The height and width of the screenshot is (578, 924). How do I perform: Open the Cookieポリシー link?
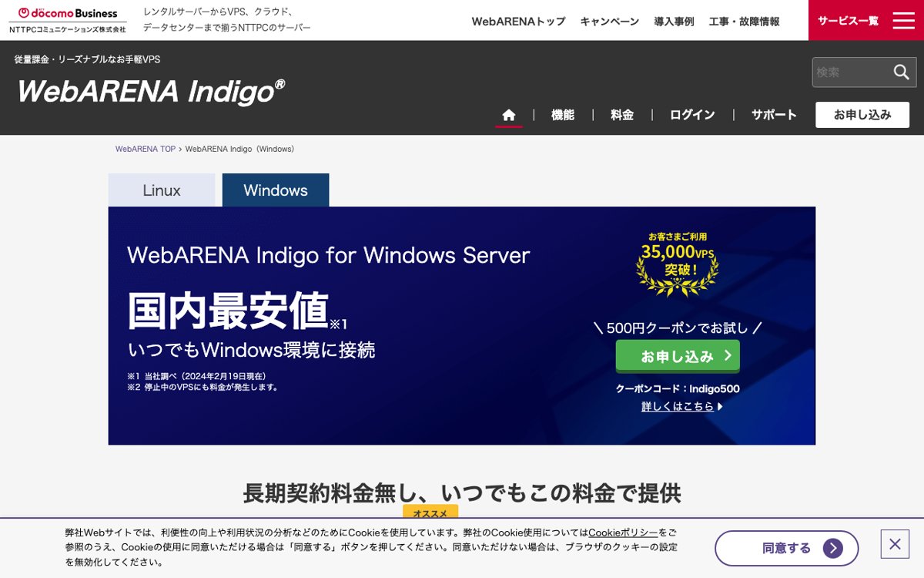623,533
